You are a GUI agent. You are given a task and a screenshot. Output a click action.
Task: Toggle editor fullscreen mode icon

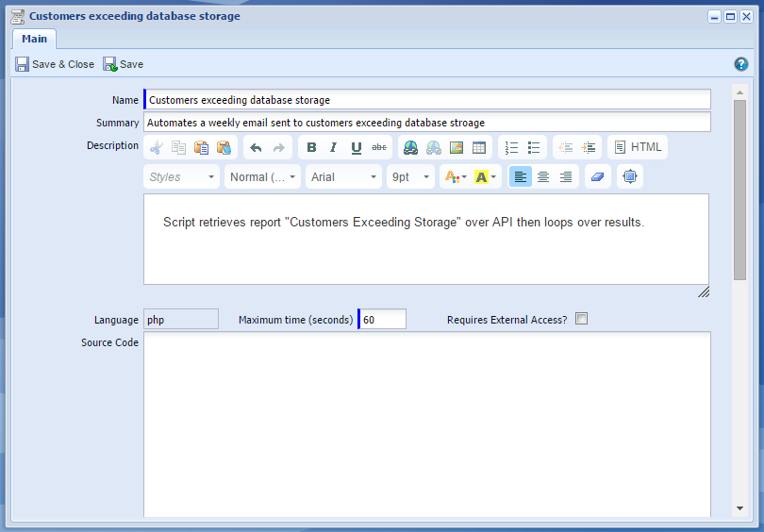pos(630,176)
